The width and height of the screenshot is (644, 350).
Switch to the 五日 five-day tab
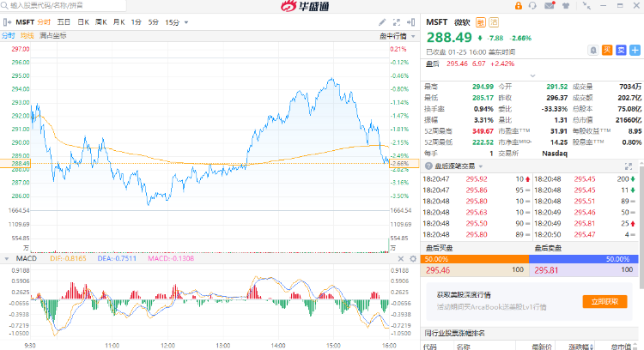64,22
